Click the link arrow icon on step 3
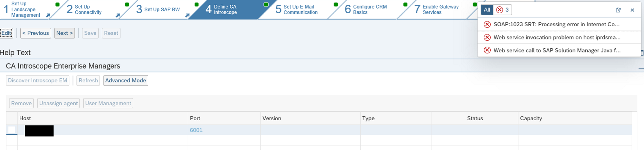 pyautogui.click(x=187, y=15)
